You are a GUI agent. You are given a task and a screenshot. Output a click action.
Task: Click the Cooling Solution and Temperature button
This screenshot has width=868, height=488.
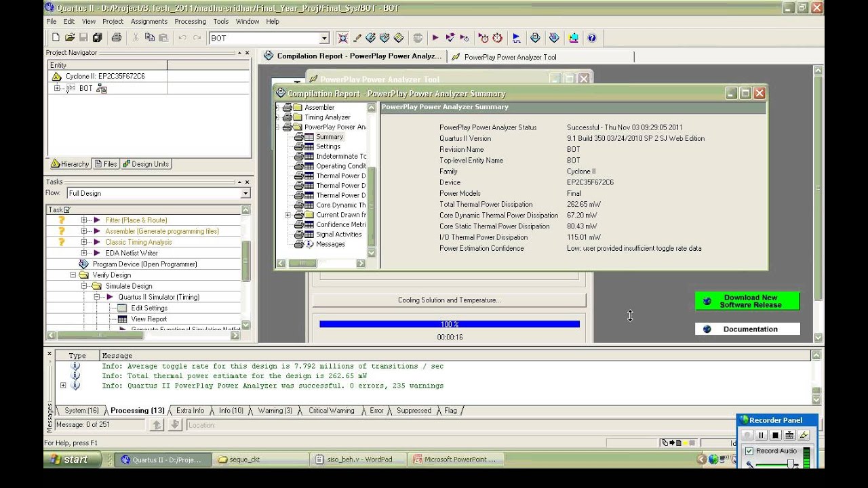tap(449, 300)
